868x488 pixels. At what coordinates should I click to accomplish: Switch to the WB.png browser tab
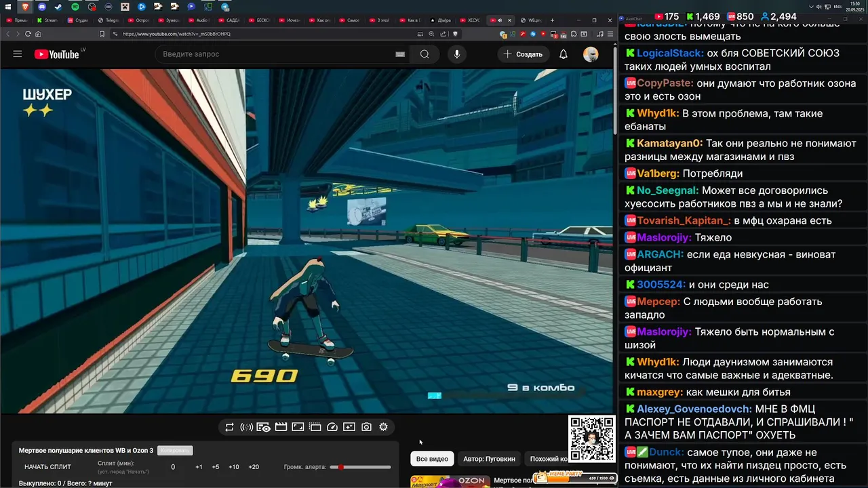[x=531, y=20]
